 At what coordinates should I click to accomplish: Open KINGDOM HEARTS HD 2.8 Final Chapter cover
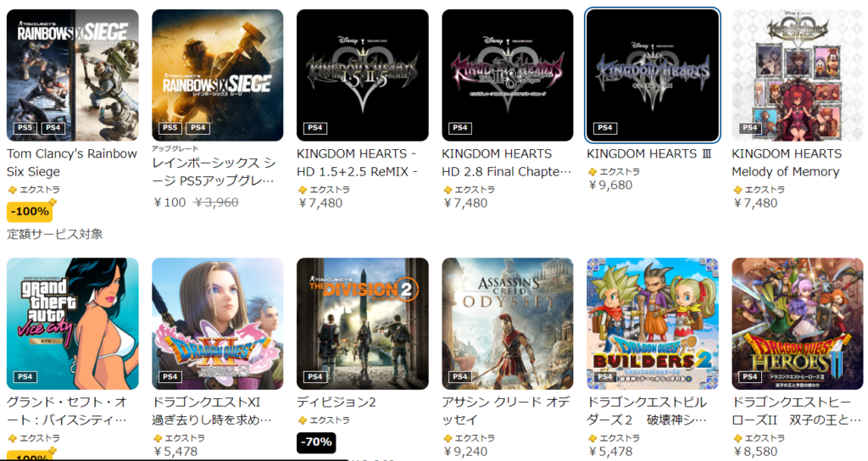click(x=508, y=75)
